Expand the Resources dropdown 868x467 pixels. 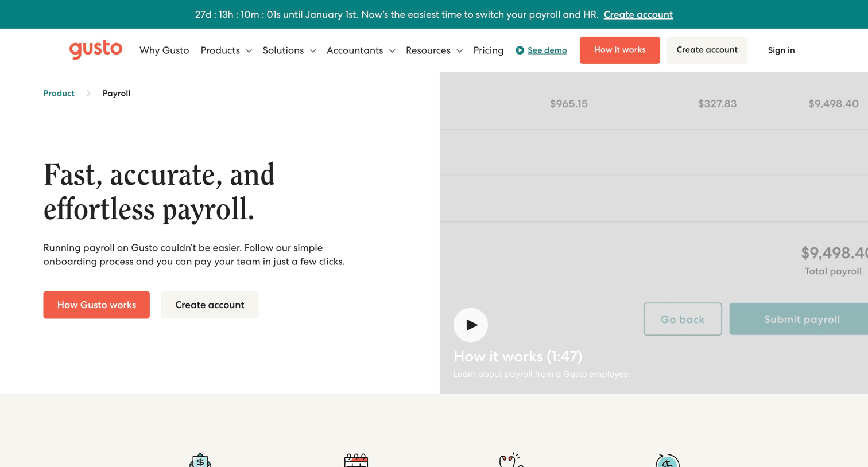click(x=434, y=50)
